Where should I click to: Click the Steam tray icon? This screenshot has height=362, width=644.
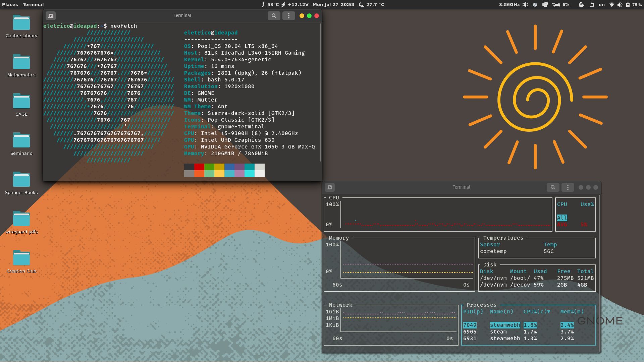point(535,5)
